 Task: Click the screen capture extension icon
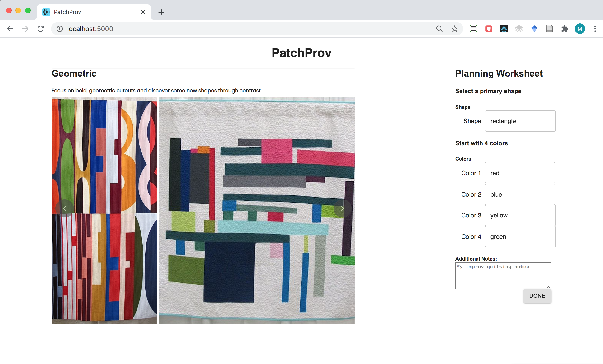click(x=474, y=29)
